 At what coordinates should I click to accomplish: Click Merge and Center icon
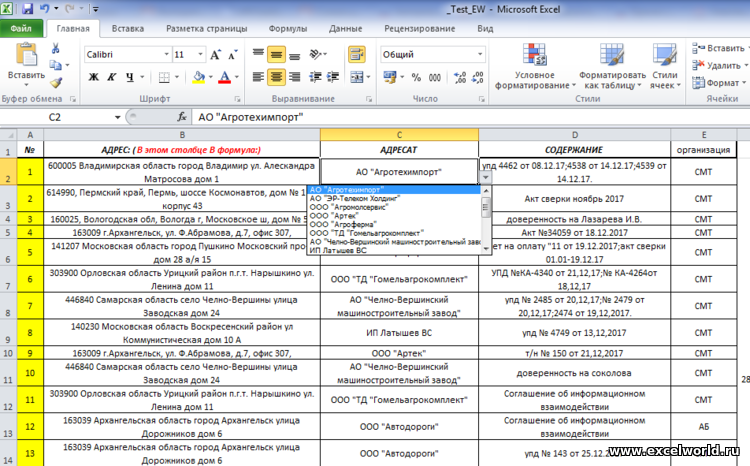[357, 77]
